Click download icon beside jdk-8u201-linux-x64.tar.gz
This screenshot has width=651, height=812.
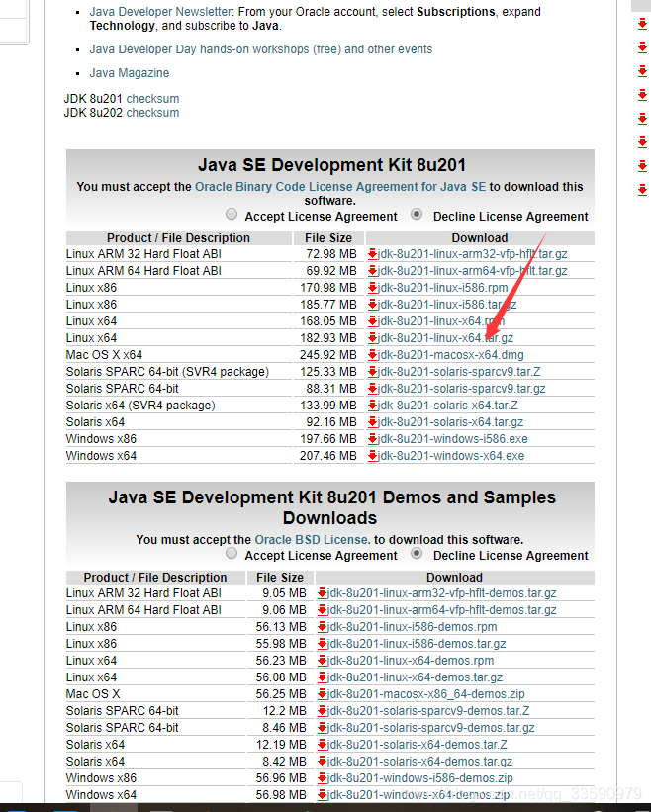click(372, 338)
